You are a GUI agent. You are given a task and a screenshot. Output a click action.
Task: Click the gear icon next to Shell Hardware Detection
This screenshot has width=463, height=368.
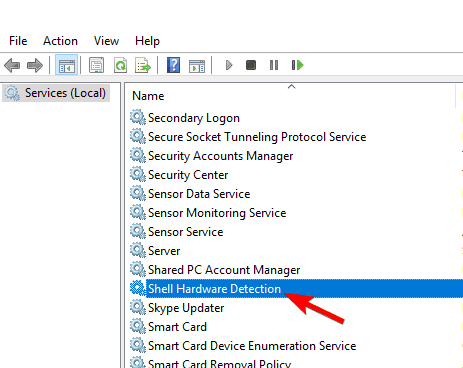click(x=138, y=288)
